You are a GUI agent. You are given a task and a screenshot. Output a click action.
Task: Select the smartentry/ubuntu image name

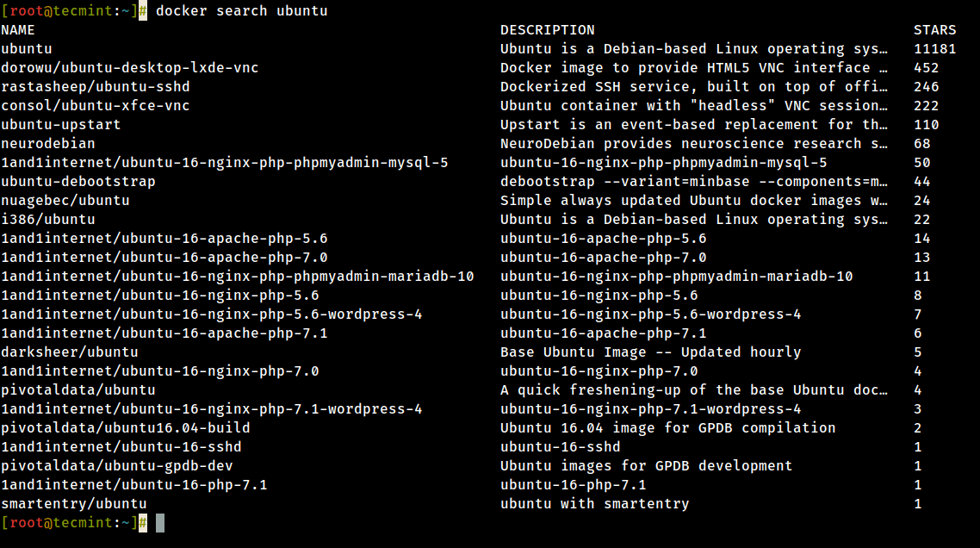coord(73,504)
